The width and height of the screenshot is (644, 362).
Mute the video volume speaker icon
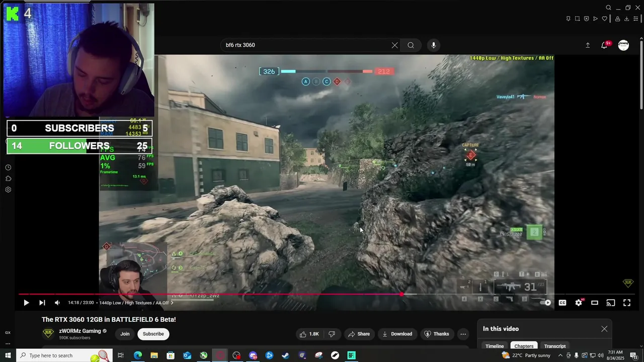click(57, 303)
